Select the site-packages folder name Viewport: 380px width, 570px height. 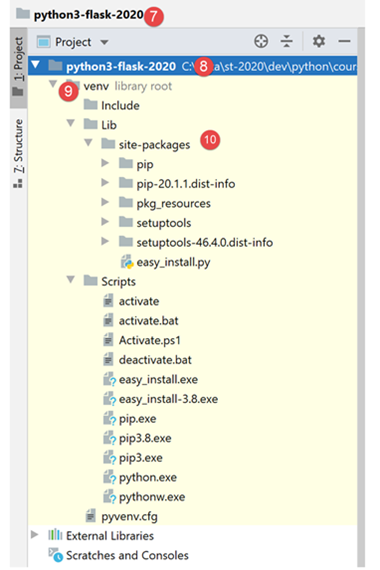tap(155, 145)
